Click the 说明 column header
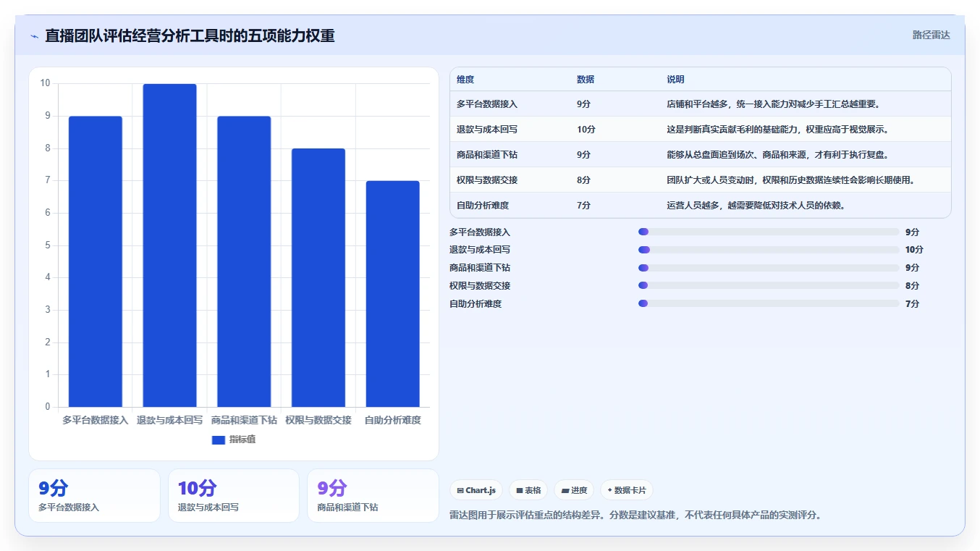 pyautogui.click(x=675, y=80)
